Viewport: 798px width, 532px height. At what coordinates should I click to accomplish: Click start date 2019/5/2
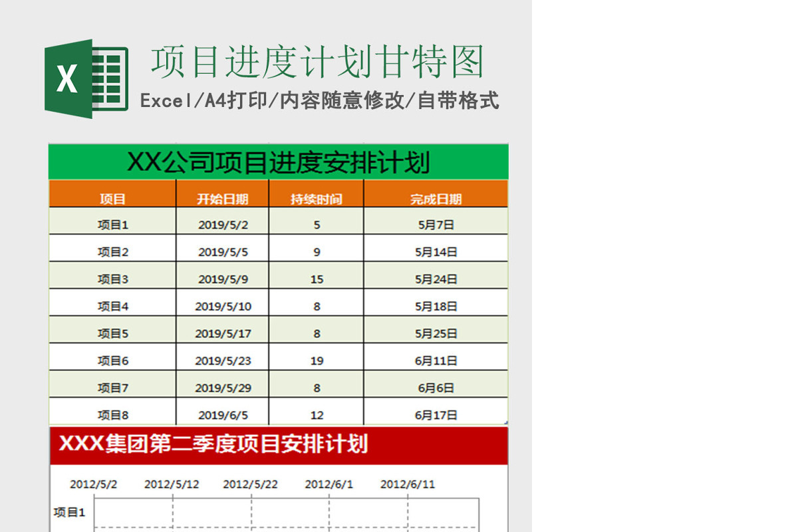[223, 225]
